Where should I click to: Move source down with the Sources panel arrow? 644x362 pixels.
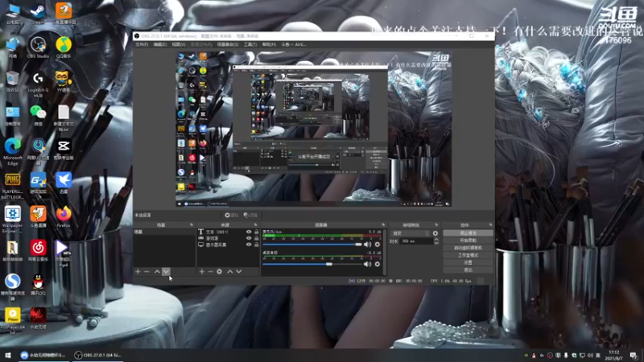tap(238, 271)
